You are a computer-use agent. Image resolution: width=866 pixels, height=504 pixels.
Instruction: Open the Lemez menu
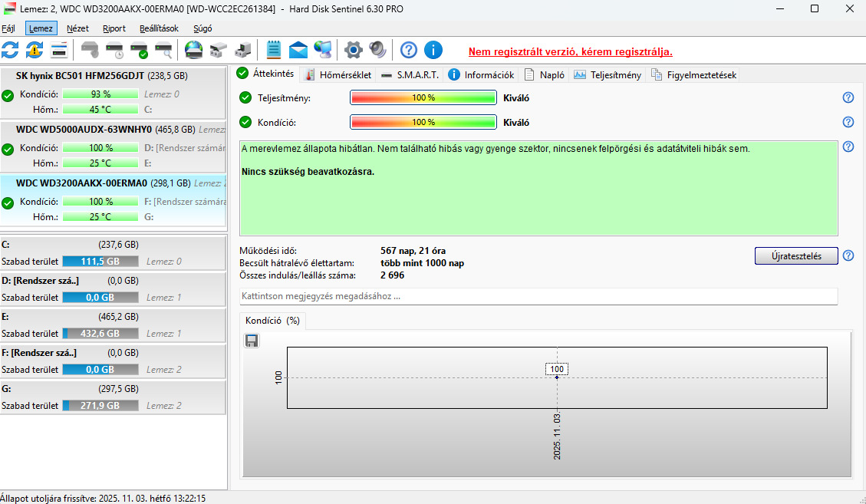41,28
